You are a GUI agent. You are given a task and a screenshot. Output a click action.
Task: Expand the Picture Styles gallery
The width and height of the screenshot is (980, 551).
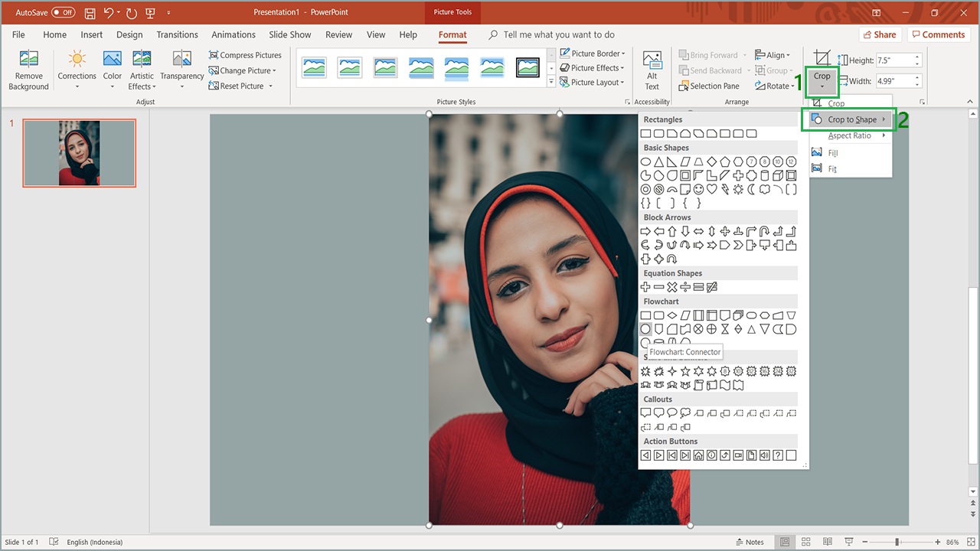coord(551,81)
